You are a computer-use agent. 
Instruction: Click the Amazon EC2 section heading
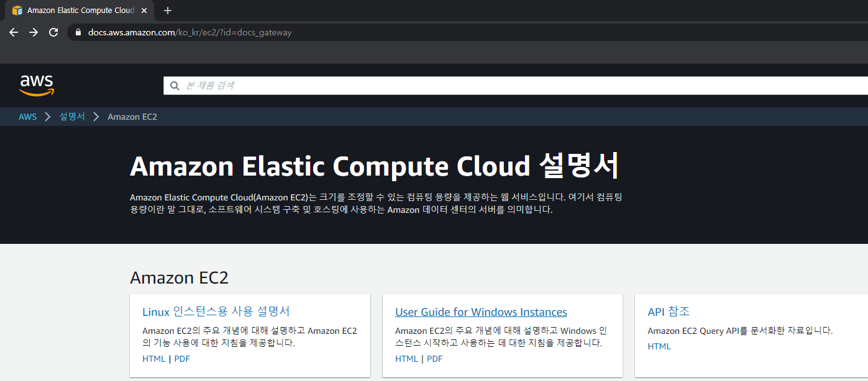(179, 278)
